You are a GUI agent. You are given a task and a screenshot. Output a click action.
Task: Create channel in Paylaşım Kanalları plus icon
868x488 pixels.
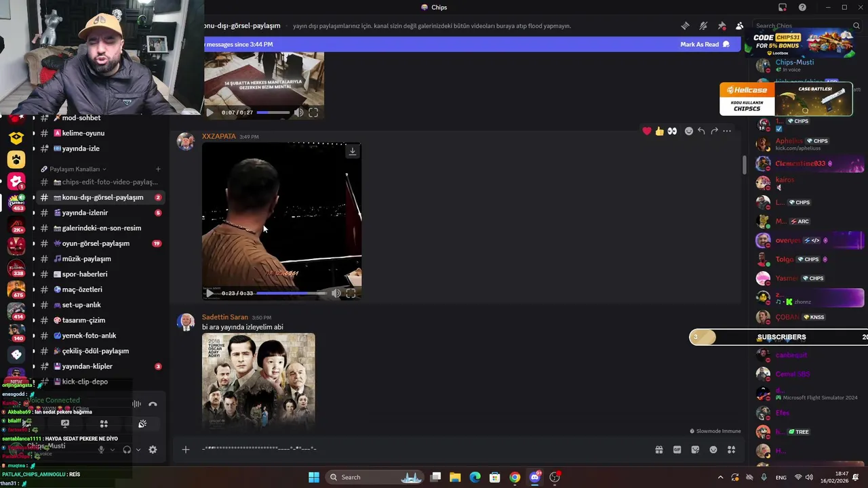[x=158, y=169]
